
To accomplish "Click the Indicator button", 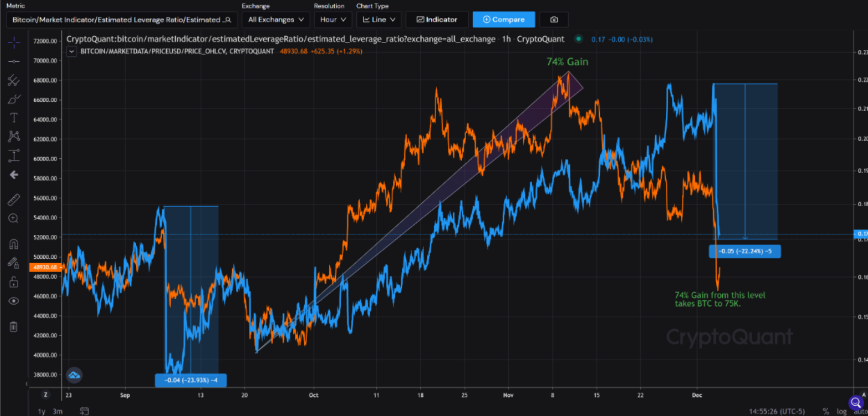I will (x=437, y=19).
